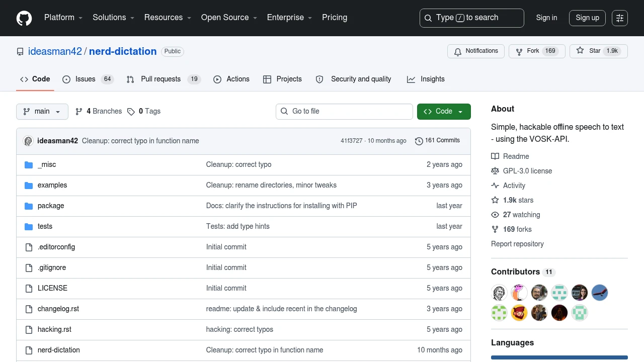644x362 pixels.
Task: Click commit message 'Tests: add type hints'
Action: coord(238,226)
